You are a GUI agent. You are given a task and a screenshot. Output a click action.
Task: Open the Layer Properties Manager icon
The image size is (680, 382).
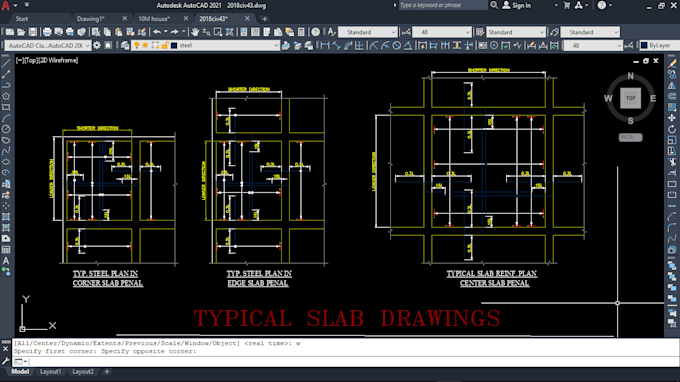pyautogui.click(x=125, y=46)
